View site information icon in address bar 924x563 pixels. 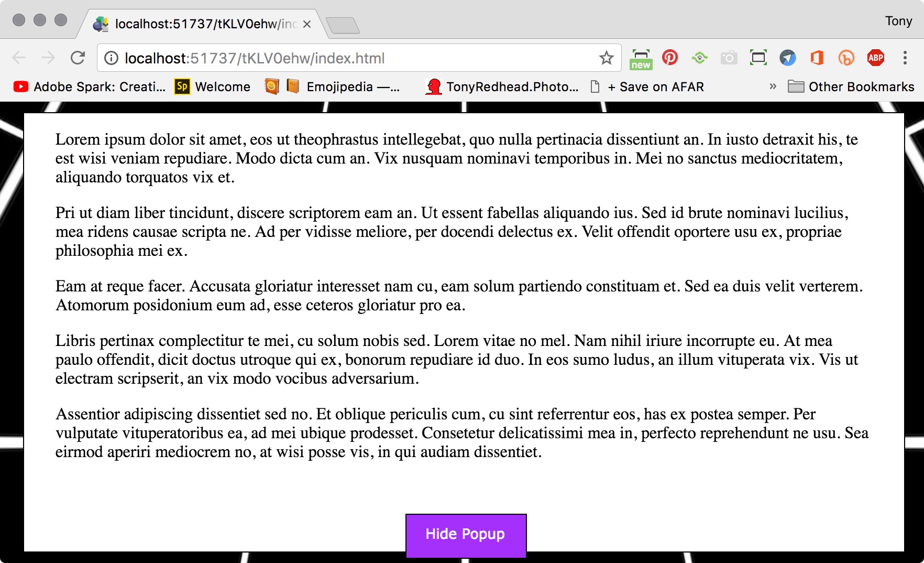coord(111,58)
